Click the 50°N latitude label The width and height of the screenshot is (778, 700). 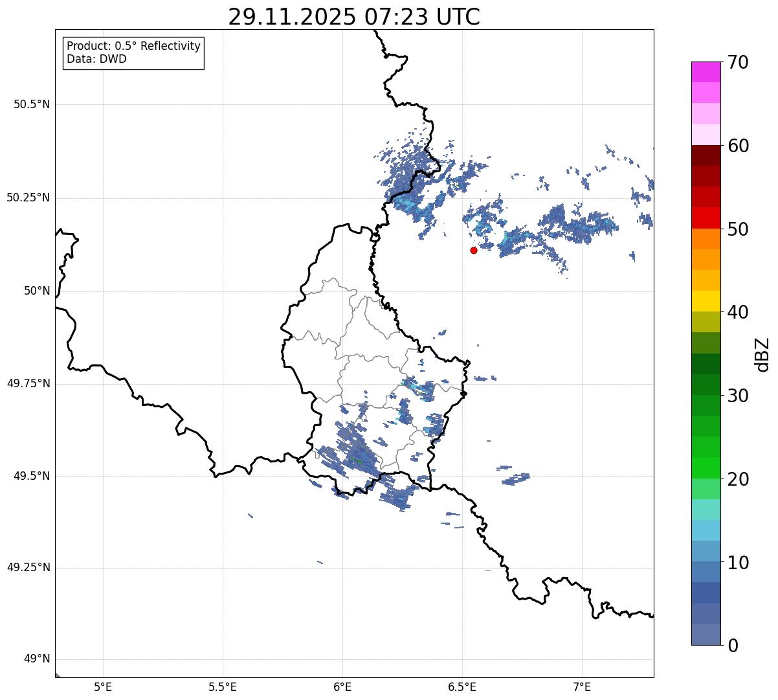[x=37, y=291]
